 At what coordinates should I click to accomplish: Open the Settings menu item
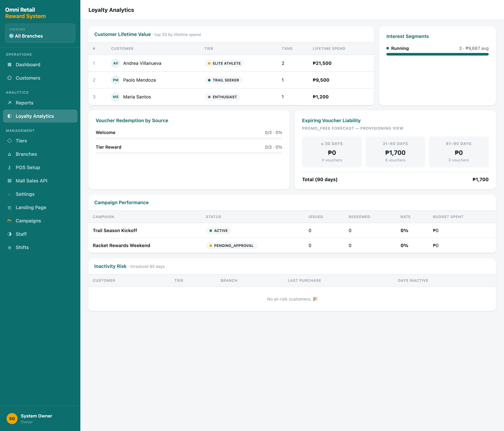click(40, 194)
